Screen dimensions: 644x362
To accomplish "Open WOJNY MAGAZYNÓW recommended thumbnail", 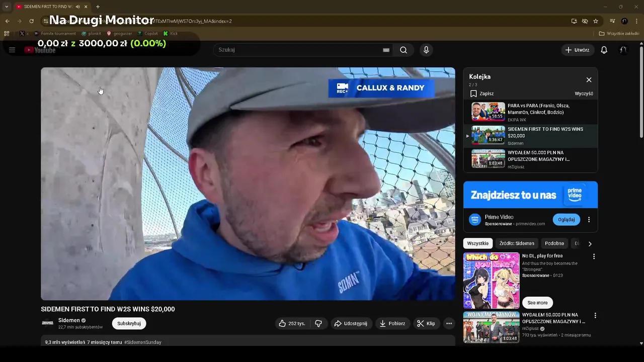I will [x=491, y=327].
